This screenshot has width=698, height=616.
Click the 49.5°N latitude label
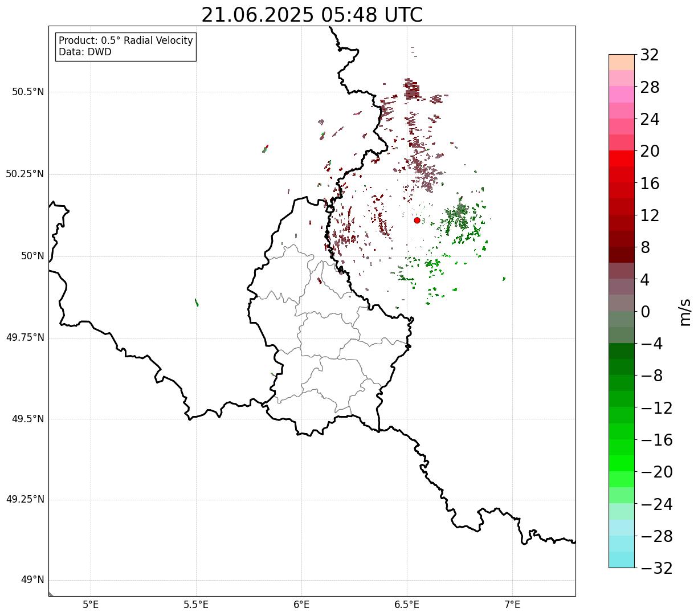tap(28, 419)
